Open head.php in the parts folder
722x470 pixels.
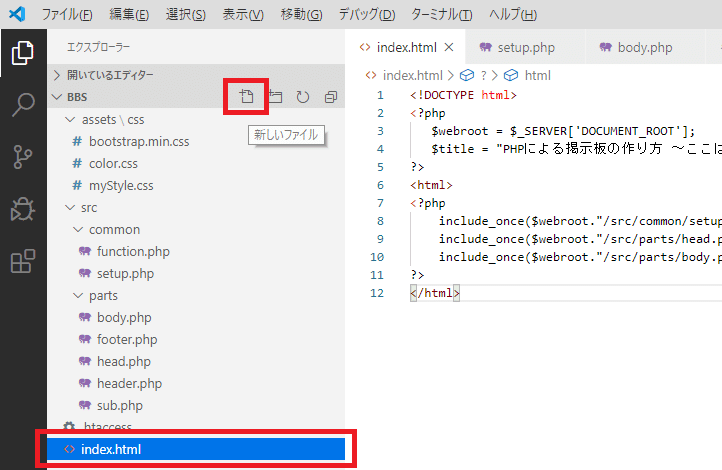tap(196, 361)
